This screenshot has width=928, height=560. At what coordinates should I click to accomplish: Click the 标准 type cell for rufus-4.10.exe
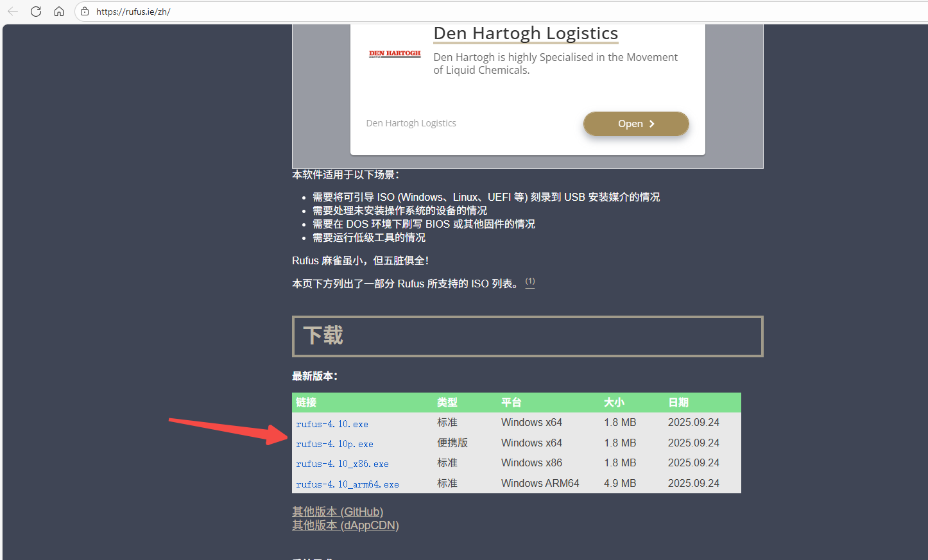[x=447, y=422]
